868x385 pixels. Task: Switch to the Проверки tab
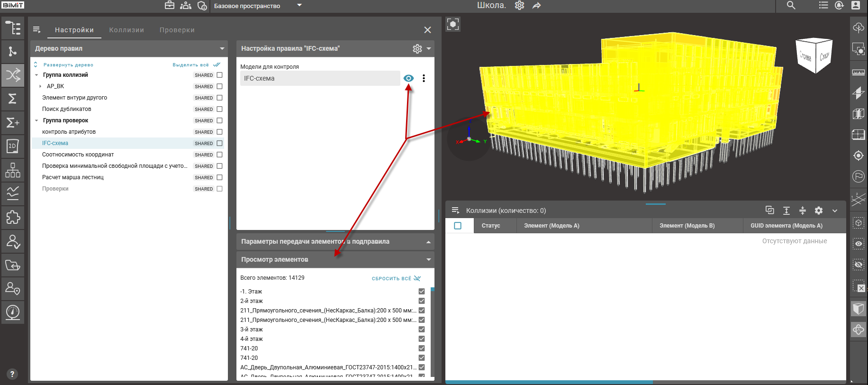tap(177, 30)
